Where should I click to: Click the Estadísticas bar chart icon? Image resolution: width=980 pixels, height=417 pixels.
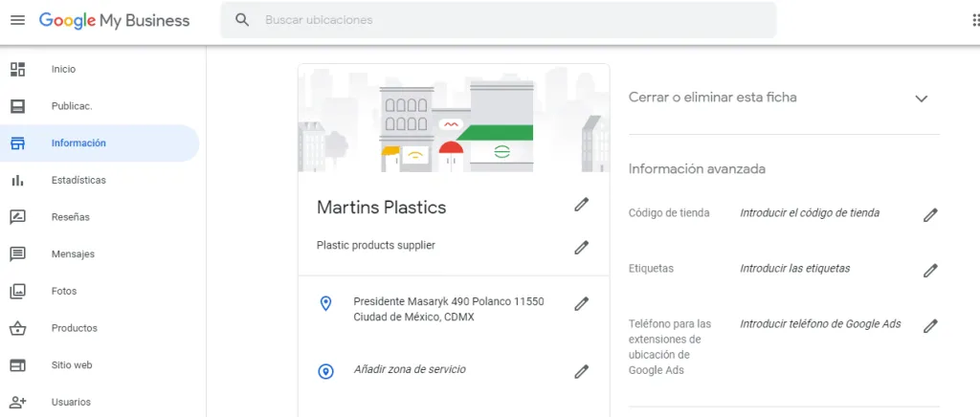pyautogui.click(x=17, y=181)
